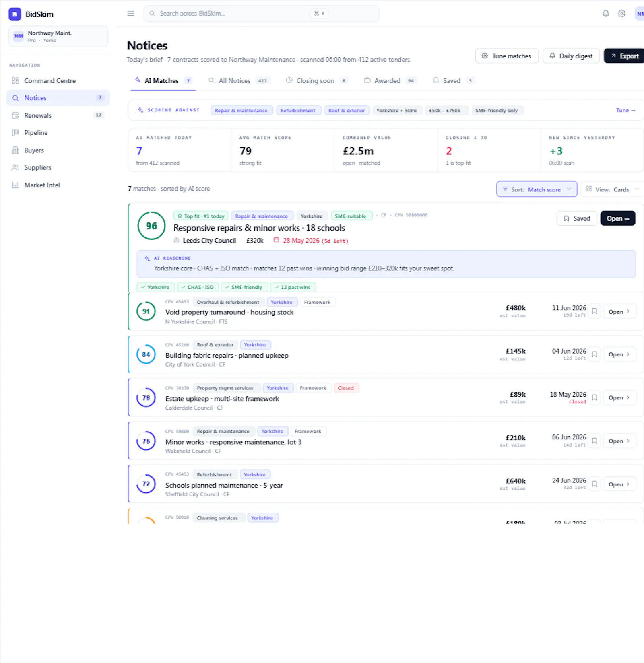Click the Northway Maint. NM avatar icon

[19, 36]
